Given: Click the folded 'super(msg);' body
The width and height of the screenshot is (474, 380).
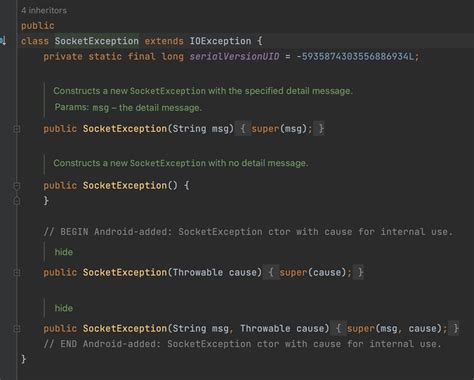Looking at the screenshot, I should tap(282, 129).
